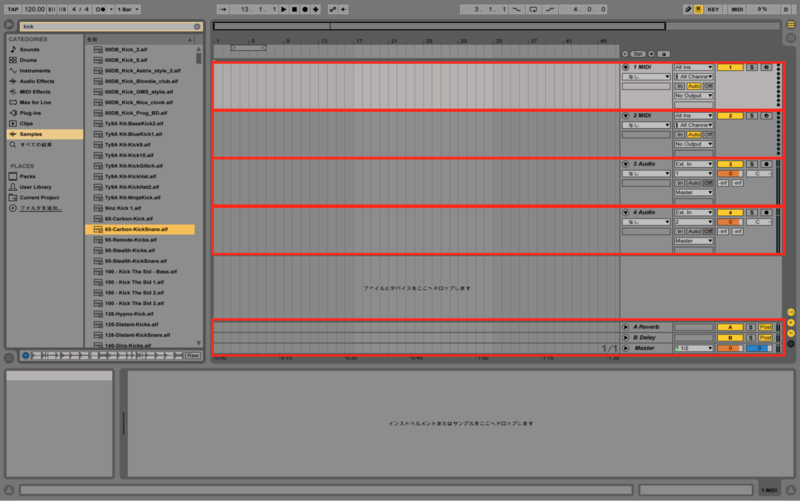Viewport: 800px width, 501px height.
Task: Toggle the metronome in the top bar
Action: tap(101, 9)
